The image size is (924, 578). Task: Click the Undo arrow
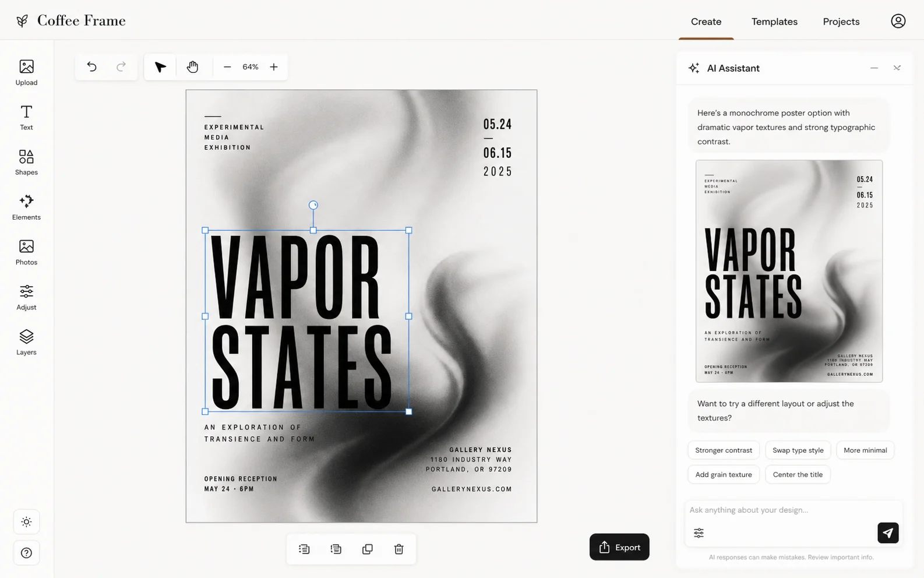click(91, 66)
